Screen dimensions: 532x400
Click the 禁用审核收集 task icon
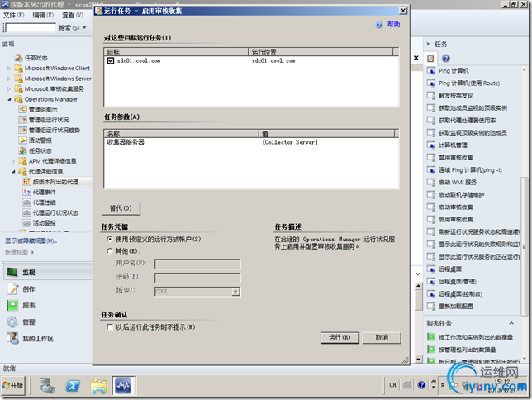(x=431, y=158)
